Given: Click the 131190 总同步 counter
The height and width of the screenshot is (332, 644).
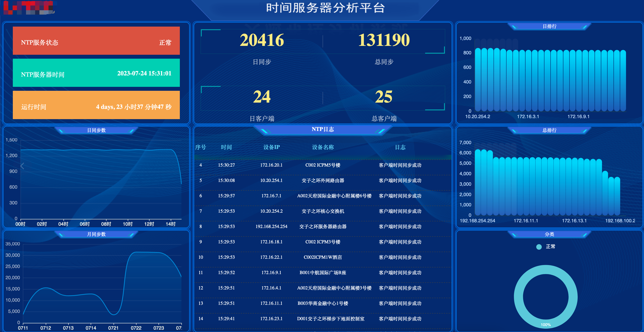Looking at the screenshot, I should pos(384,40).
